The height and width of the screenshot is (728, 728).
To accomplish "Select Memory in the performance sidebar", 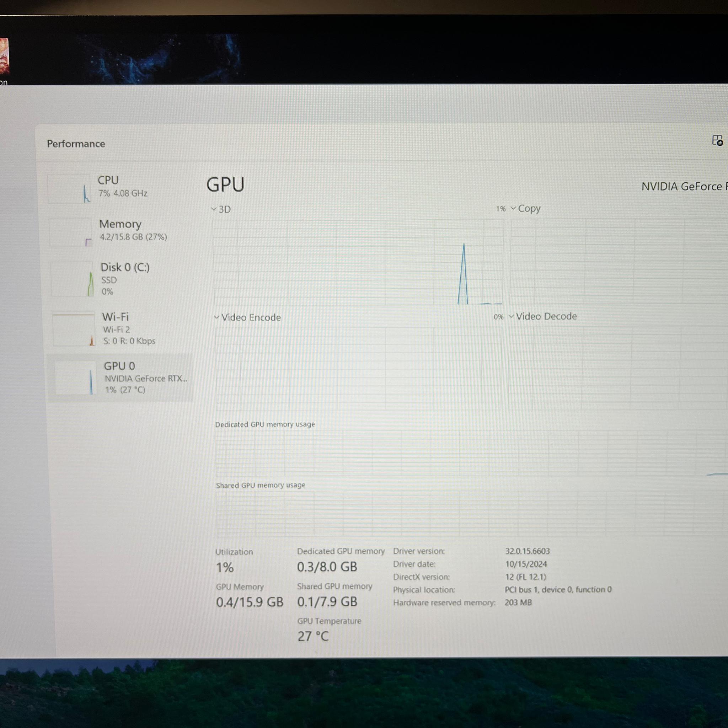I will coord(120,231).
